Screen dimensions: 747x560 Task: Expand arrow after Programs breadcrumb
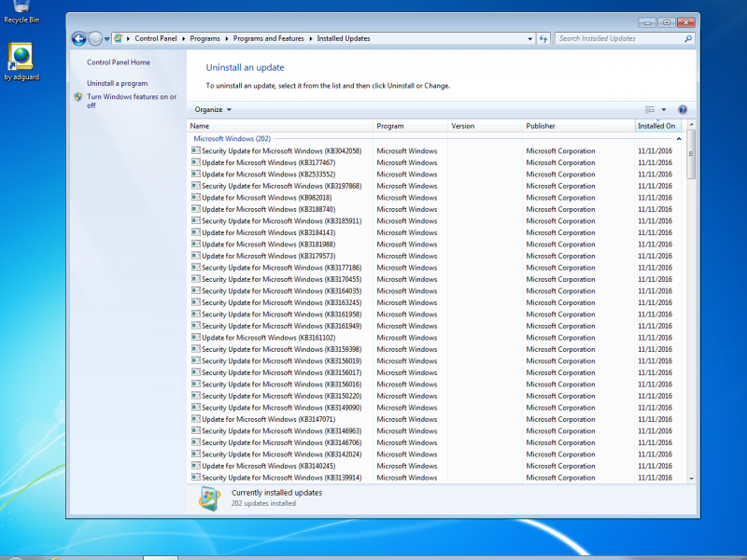(x=227, y=38)
